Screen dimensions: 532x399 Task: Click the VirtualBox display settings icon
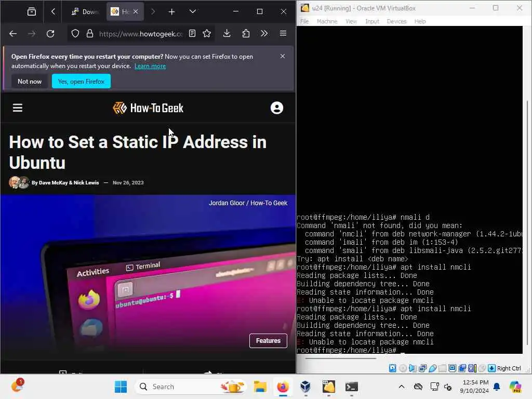point(452,368)
